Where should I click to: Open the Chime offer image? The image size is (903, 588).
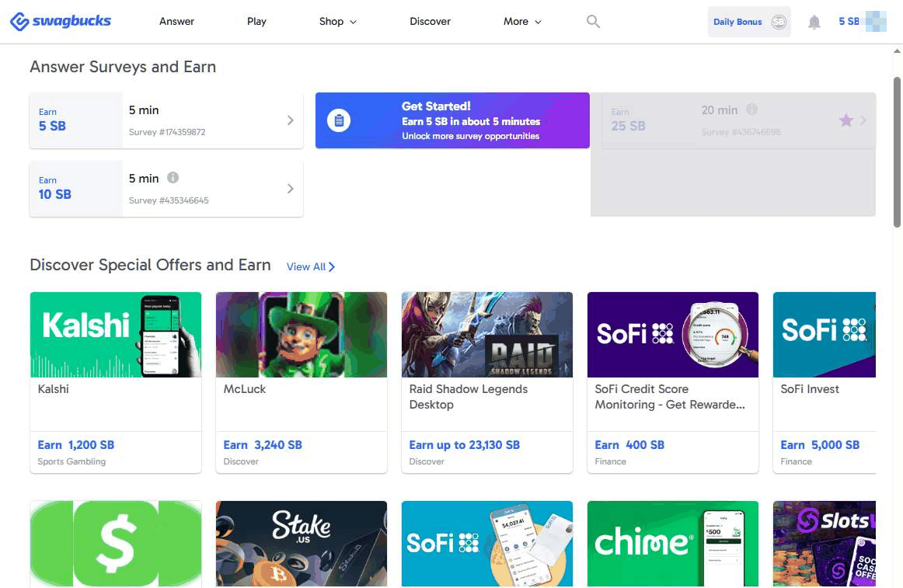[x=673, y=544]
